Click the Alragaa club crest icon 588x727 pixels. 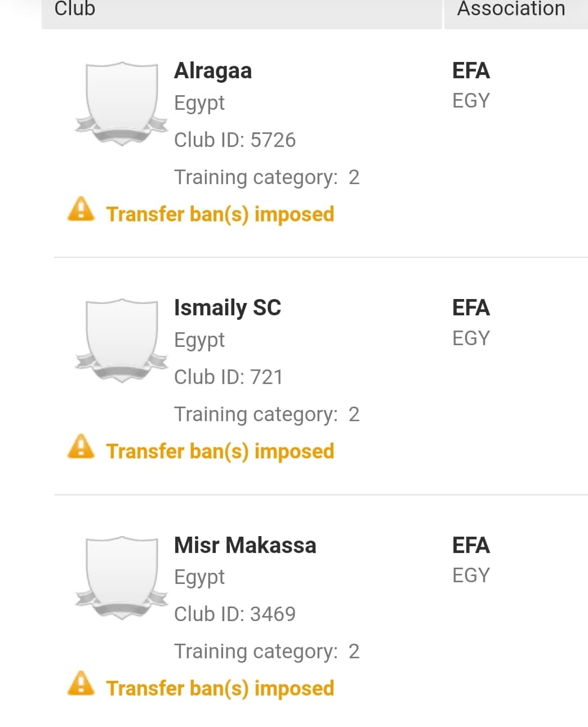coord(121,103)
